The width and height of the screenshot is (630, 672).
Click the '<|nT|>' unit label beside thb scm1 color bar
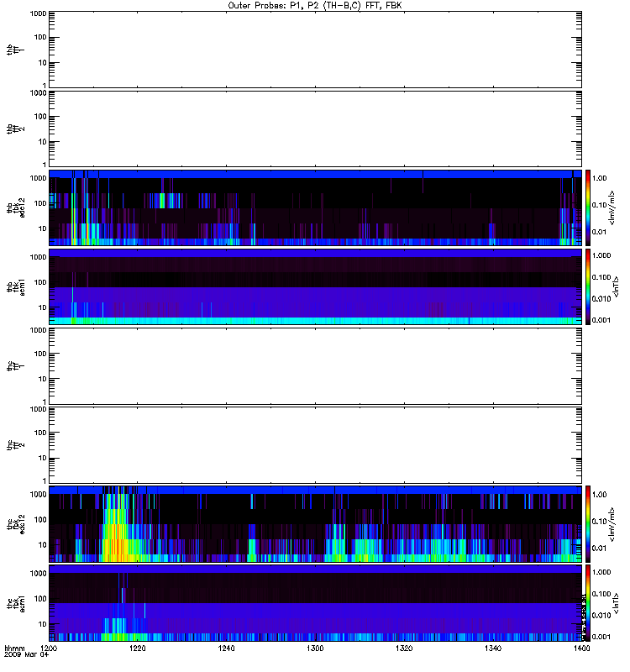point(617,286)
